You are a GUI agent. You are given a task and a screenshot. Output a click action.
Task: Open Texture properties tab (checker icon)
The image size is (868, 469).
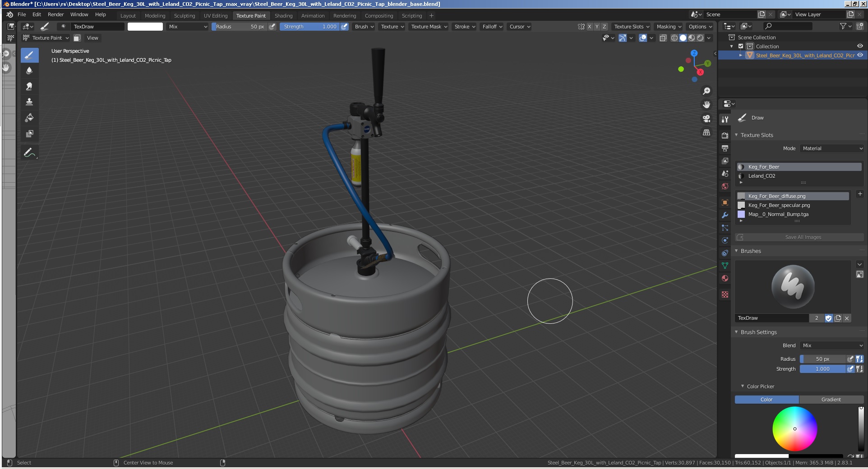tap(725, 294)
